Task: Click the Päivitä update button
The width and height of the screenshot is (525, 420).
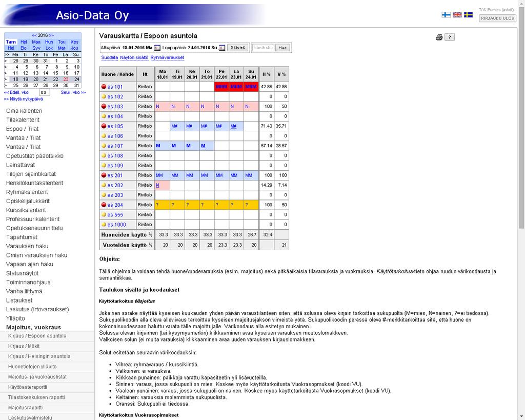Action: (x=238, y=48)
